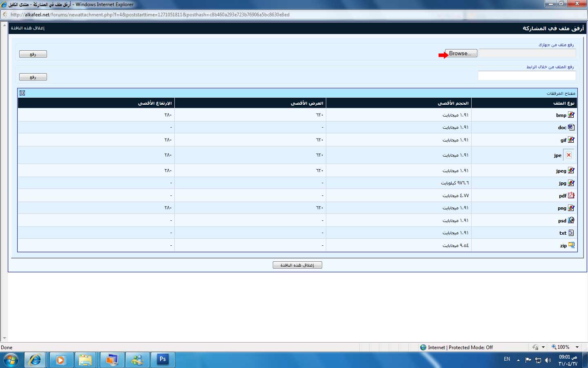The image size is (588, 368).
Task: Click the URL upload text field
Action: [526, 76]
